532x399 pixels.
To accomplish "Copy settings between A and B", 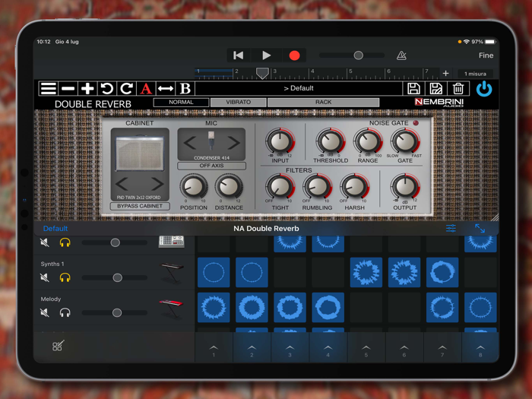I will click(x=166, y=89).
